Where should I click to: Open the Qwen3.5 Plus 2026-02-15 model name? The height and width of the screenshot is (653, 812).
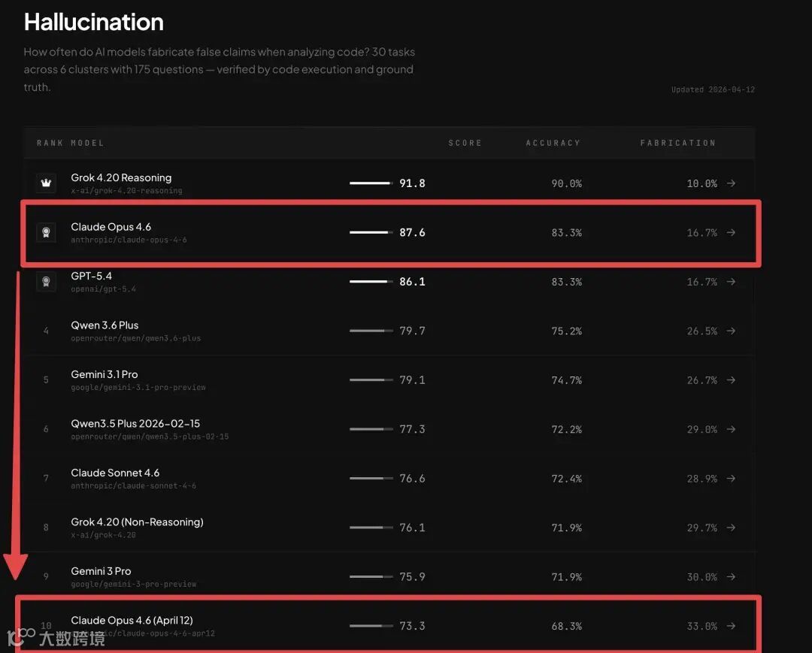click(x=135, y=423)
